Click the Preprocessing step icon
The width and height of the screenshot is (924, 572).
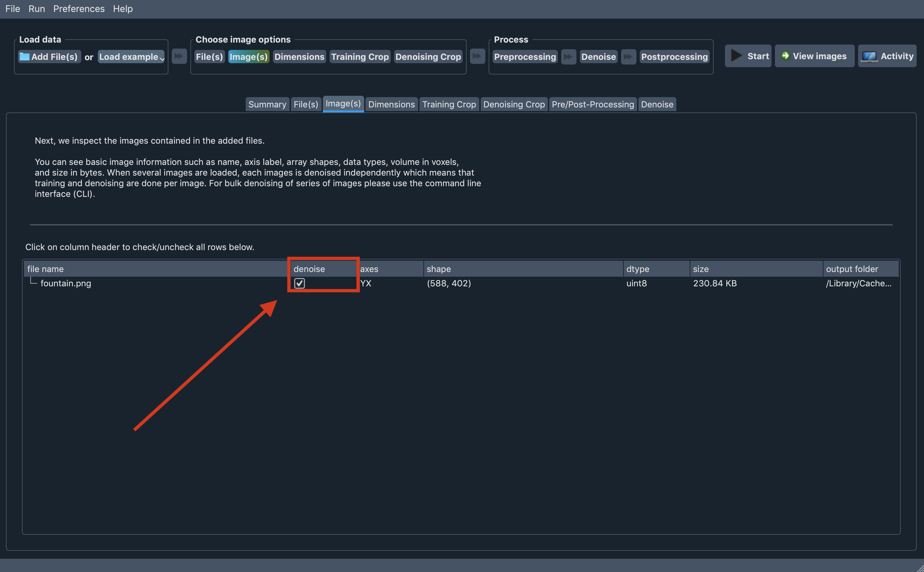(525, 56)
